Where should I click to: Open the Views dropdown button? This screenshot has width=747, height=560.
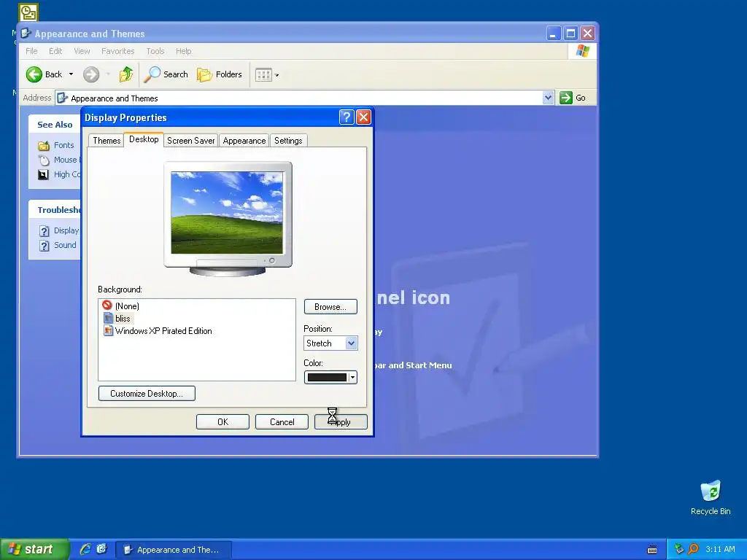pos(267,75)
